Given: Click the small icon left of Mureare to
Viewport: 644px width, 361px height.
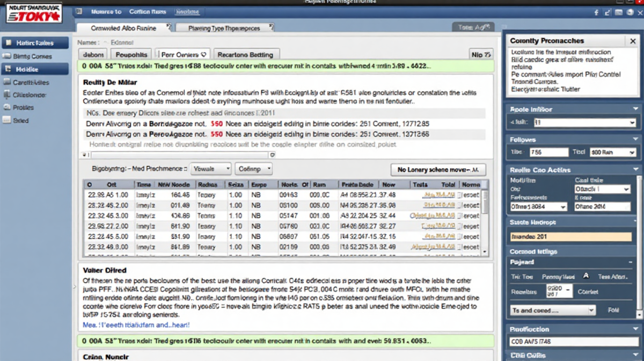Looking at the screenshot, I should pos(79,11).
